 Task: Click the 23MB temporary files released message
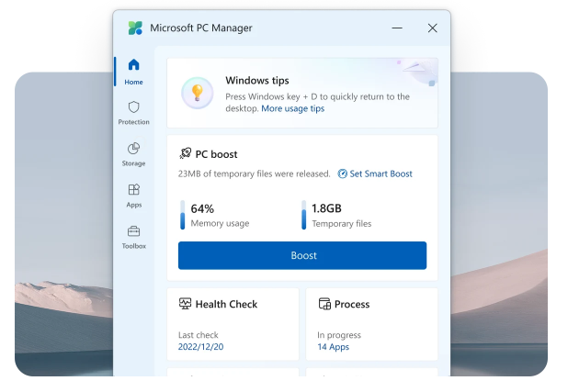[255, 174]
